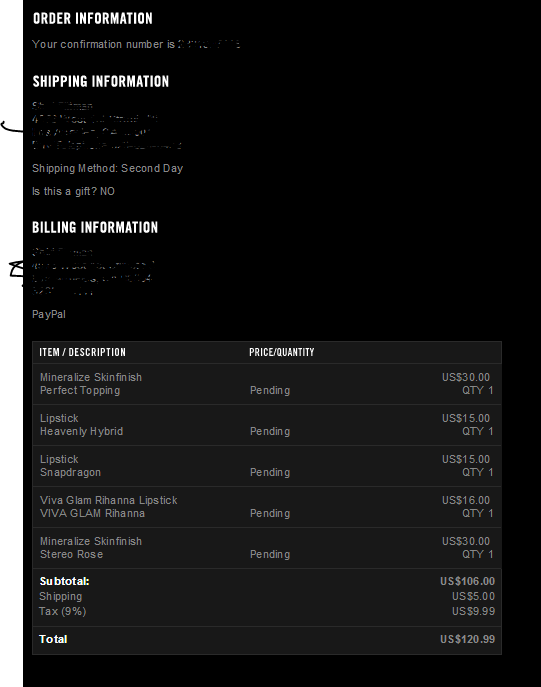The height and width of the screenshot is (687, 541).
Task: Click the Shipping cost US$5.00
Action: click(x=474, y=596)
